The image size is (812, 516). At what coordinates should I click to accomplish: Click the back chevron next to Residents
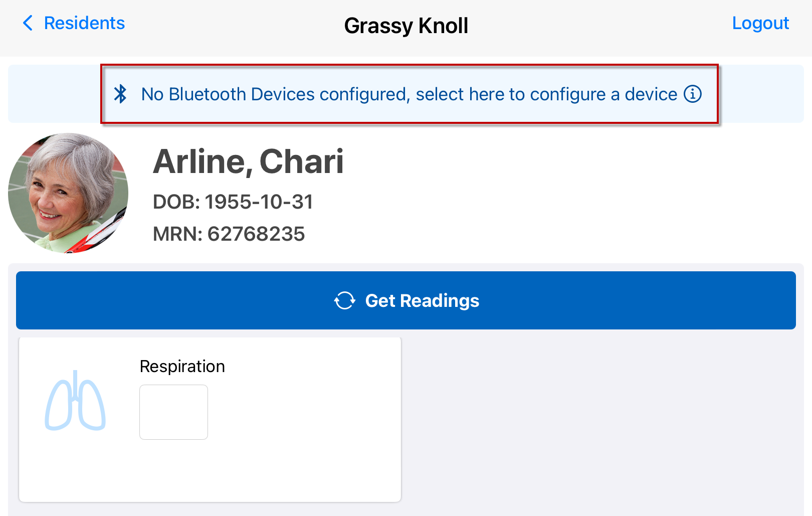point(28,23)
